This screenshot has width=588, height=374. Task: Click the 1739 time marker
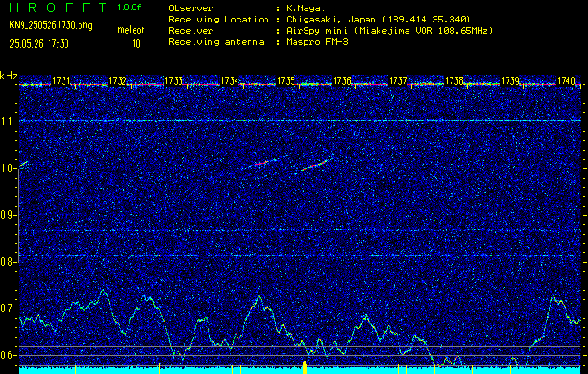click(510, 80)
